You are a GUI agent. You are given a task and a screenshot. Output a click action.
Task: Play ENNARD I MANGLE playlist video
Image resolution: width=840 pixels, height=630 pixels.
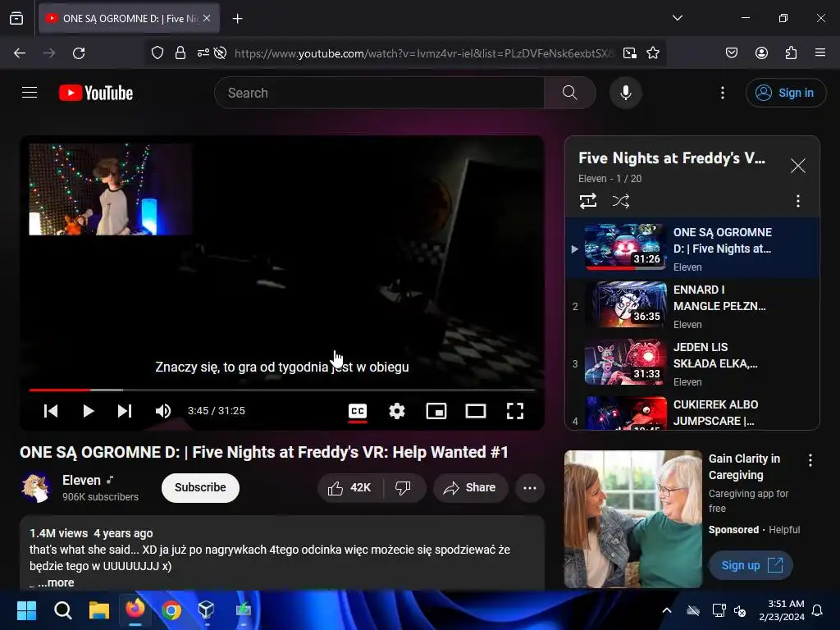click(x=692, y=306)
